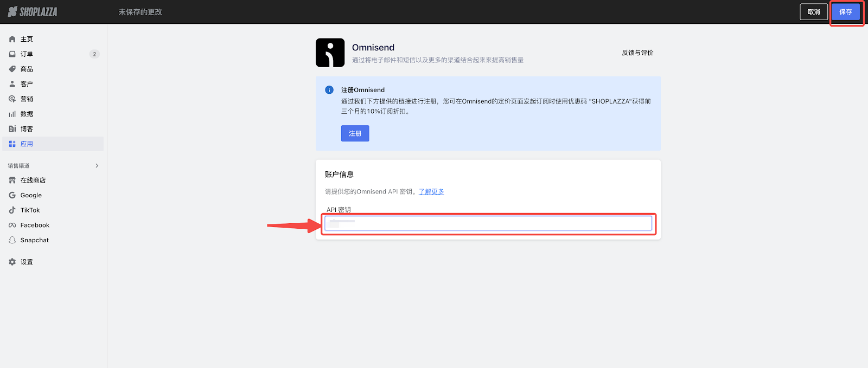The height and width of the screenshot is (368, 868).
Task: Open the 商品 sidebar menu
Action: [x=53, y=69]
